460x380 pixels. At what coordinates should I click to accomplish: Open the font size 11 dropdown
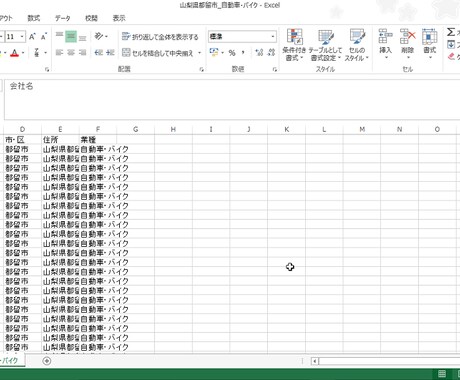[x=22, y=36]
